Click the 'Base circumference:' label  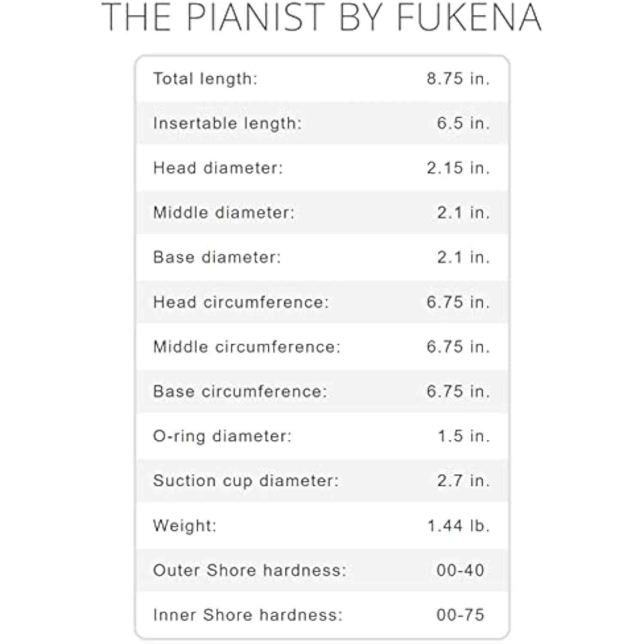point(240,391)
